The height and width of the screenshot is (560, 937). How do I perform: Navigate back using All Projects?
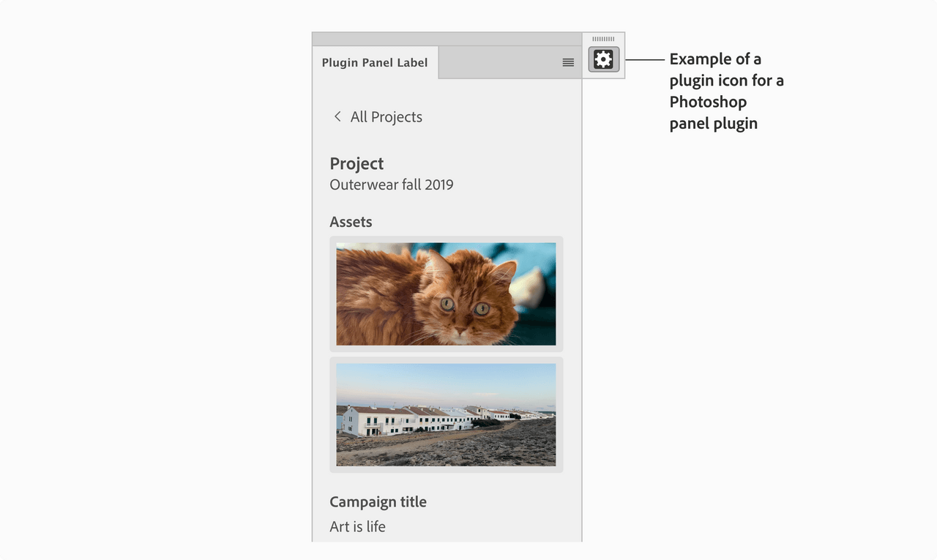click(386, 116)
